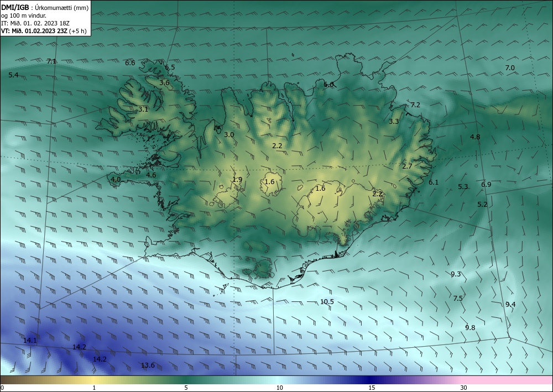This screenshot has height=392, width=553.
Task: Click the 13.6 value label
Action: point(148,365)
